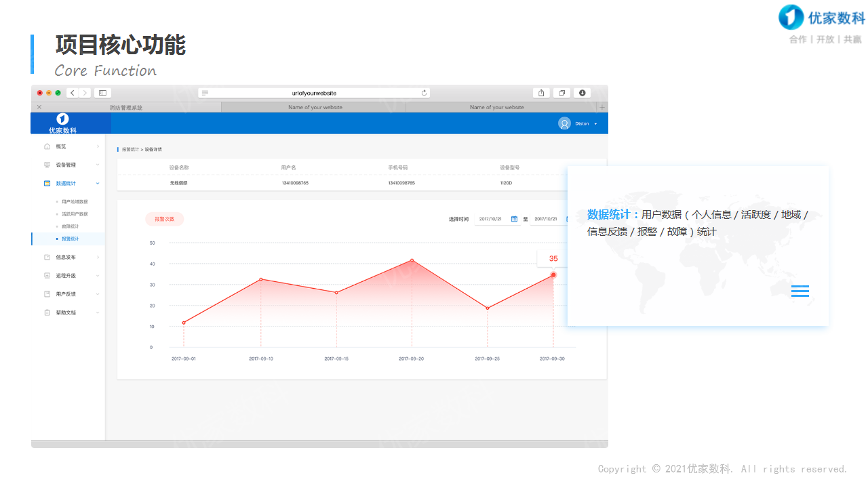The image size is (868, 488).
Task: Open a new browser tab with plus
Action: point(602,107)
